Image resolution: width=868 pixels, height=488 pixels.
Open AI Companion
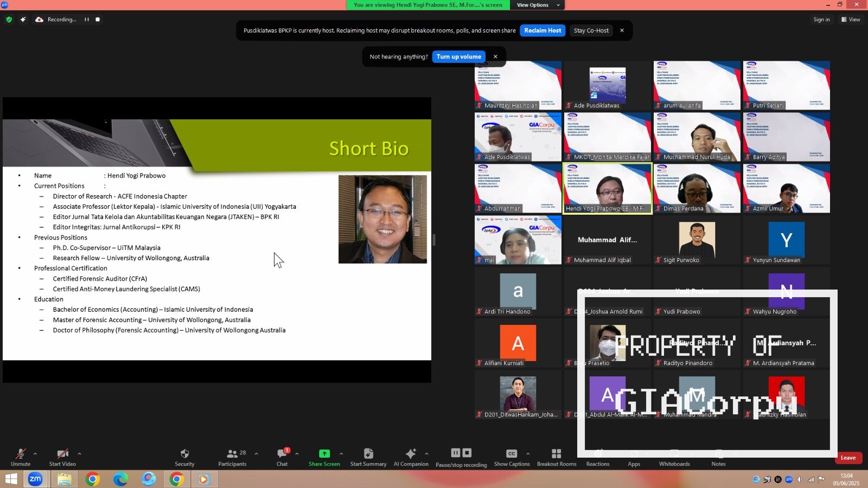click(x=411, y=454)
